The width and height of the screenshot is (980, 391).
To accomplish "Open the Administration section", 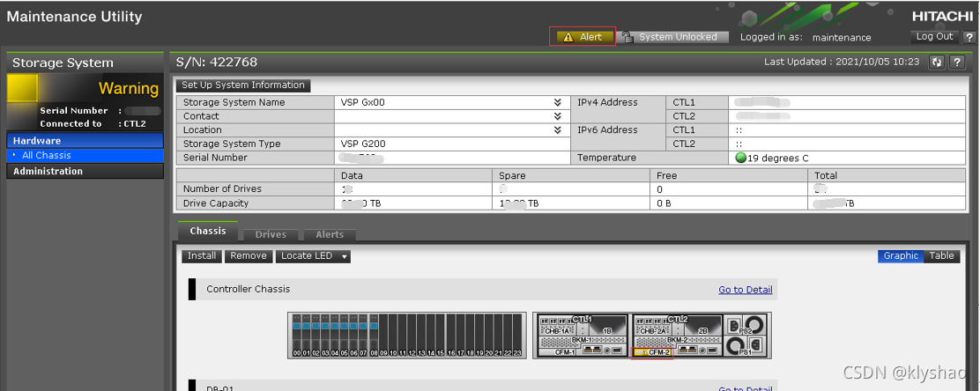I will 85,171.
